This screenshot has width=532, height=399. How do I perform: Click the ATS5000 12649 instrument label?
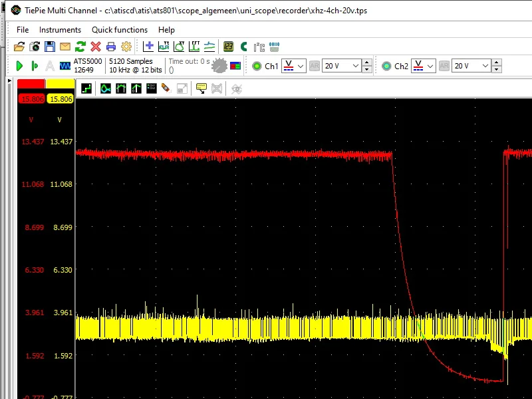(x=88, y=65)
